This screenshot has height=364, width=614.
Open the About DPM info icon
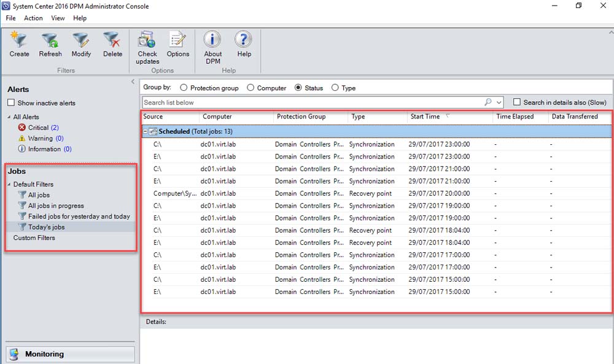coord(212,39)
